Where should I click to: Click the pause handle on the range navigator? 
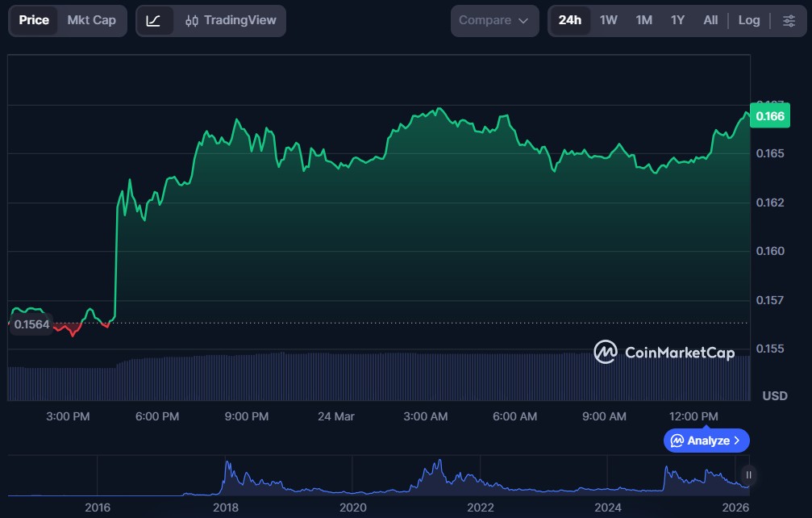pos(748,475)
